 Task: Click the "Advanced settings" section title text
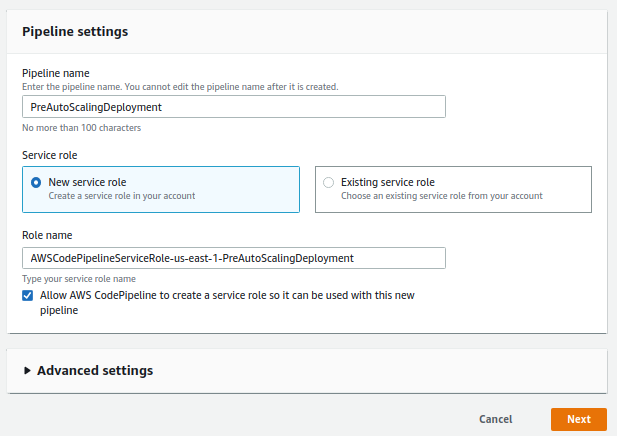pyautogui.click(x=95, y=371)
